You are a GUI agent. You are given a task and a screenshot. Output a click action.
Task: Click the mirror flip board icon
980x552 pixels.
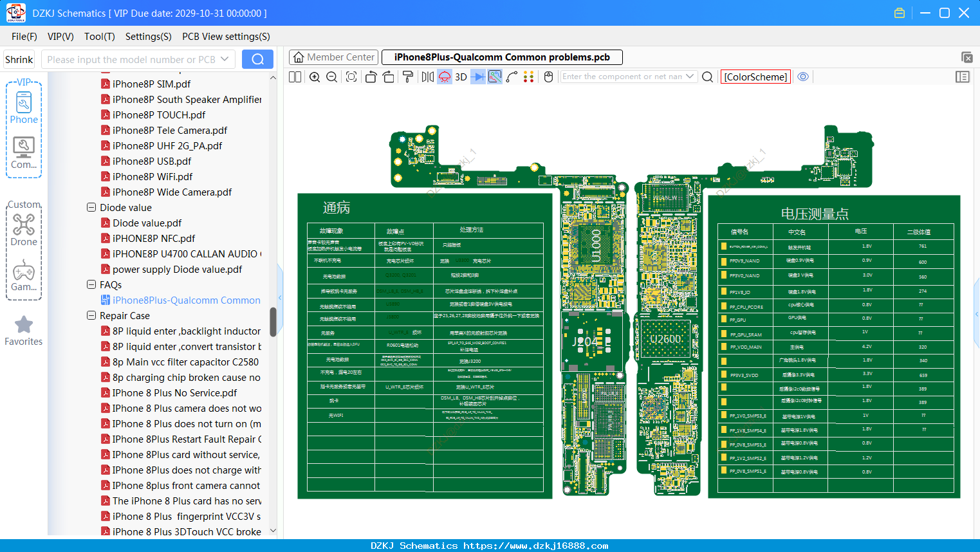428,77
